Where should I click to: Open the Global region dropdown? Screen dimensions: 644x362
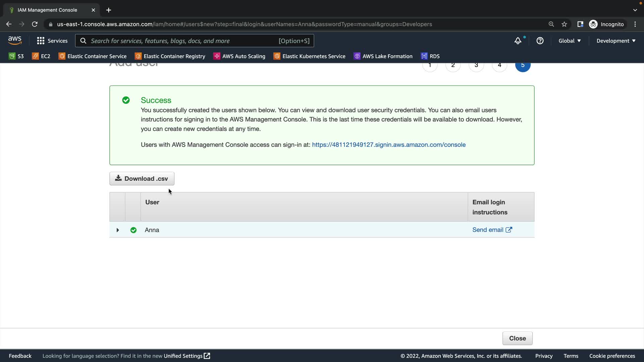[x=569, y=41]
